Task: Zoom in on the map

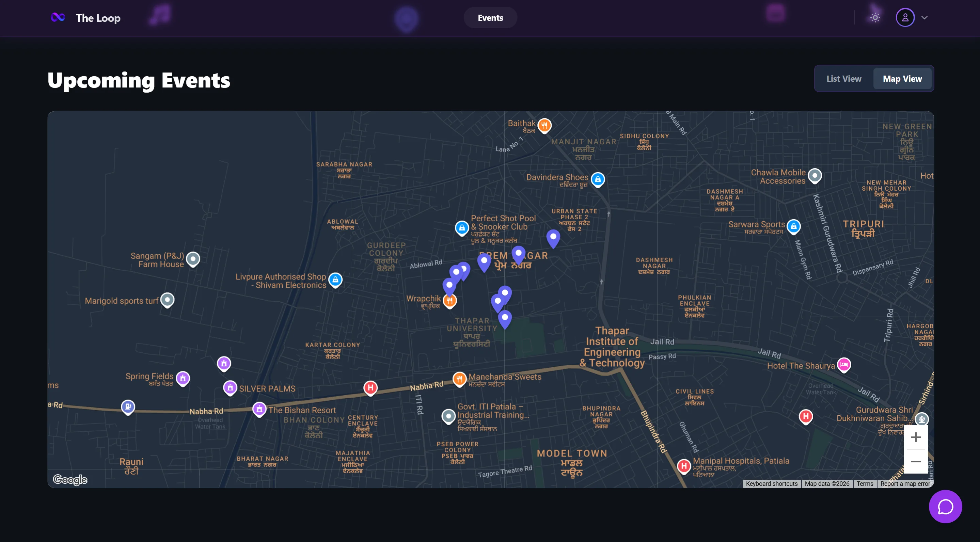Action: (x=916, y=437)
